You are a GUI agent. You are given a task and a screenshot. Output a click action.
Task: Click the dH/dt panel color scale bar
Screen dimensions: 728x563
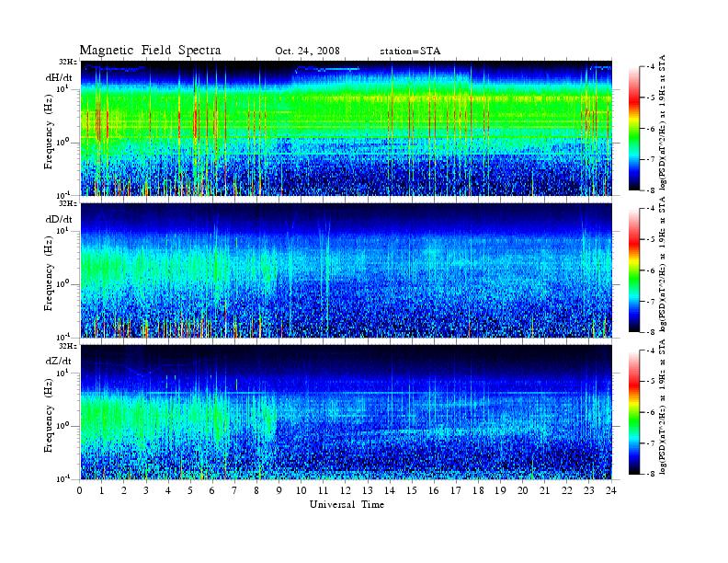coord(634,129)
